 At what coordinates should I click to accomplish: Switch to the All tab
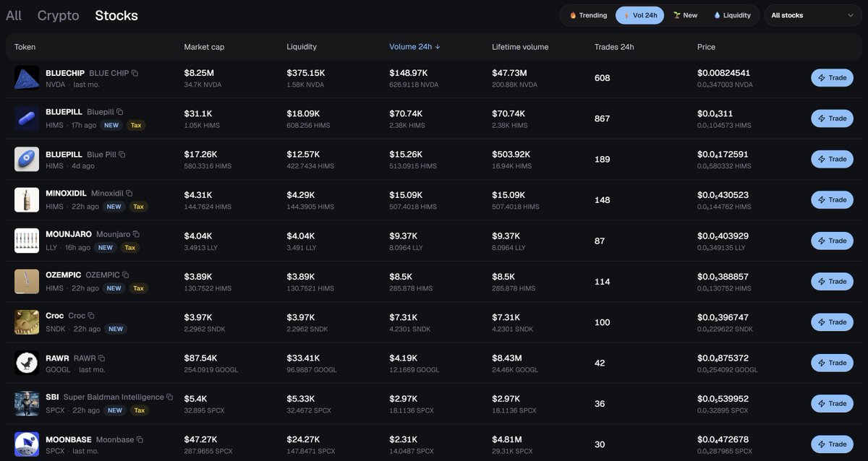coord(14,15)
